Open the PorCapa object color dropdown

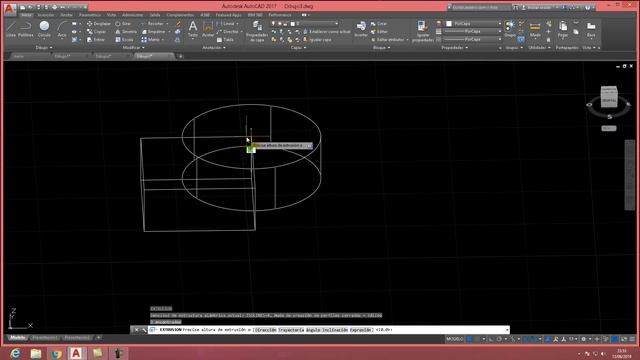(x=473, y=24)
